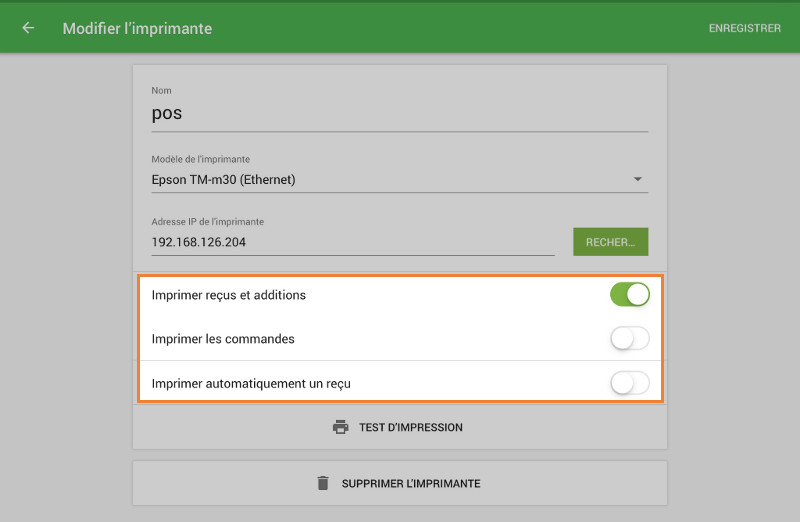
Task: Click the Modèle de l'imprimante field label
Action: [x=200, y=159]
